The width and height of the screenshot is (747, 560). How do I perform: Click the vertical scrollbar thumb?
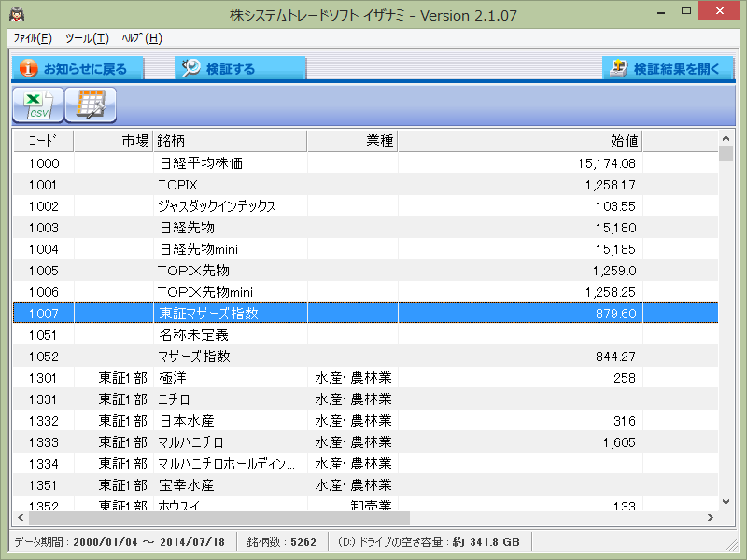pos(726,154)
